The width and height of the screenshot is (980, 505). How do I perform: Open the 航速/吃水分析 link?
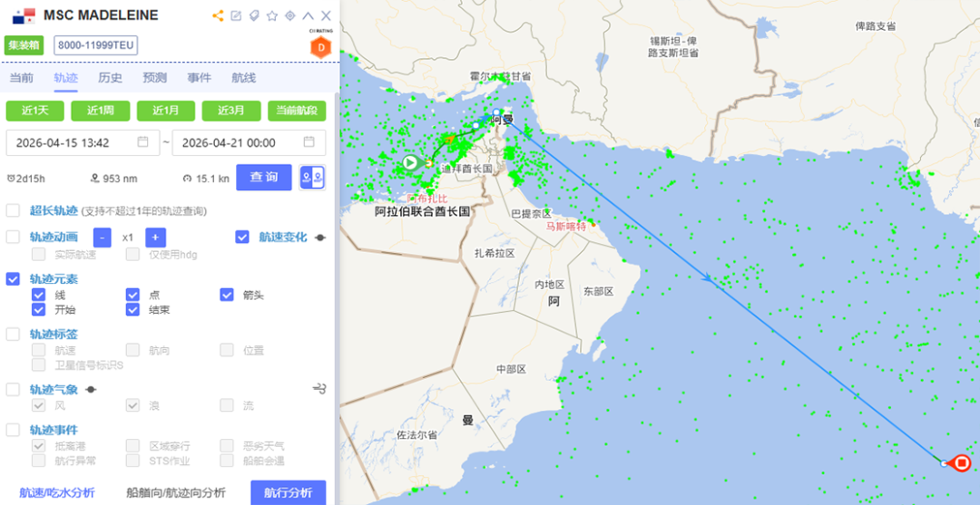pos(57,492)
